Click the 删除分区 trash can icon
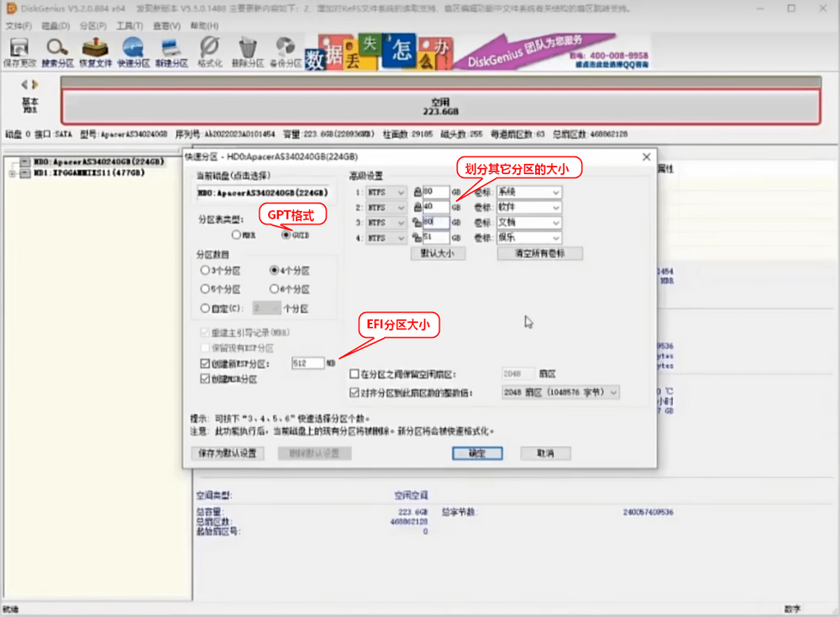This screenshot has height=617, width=840. (x=247, y=52)
